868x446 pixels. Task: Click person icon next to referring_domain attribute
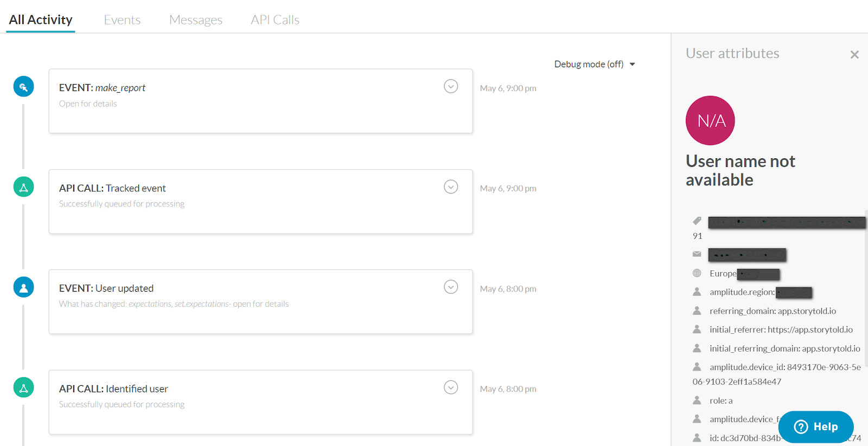tap(697, 311)
